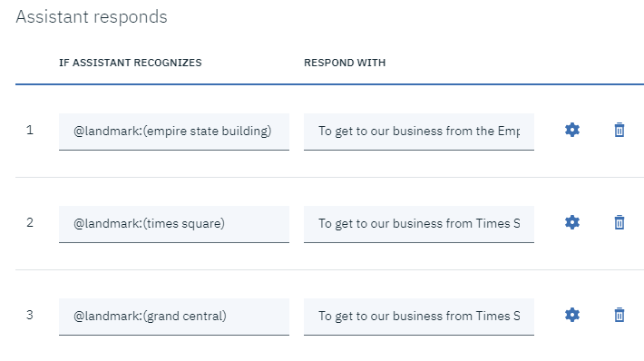
Task: Customize the times square response via gear
Action: (x=572, y=222)
